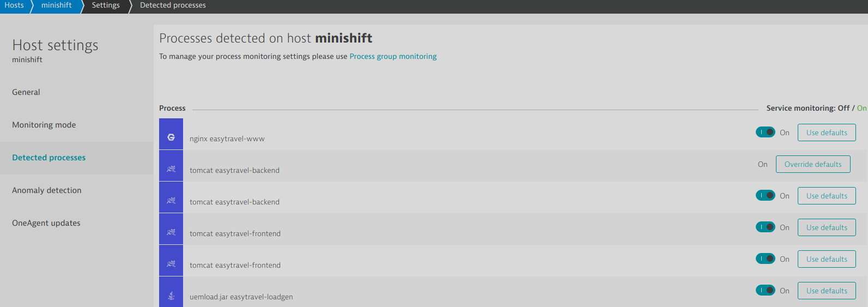The image size is (868, 307).
Task: Switch off the first tomcat easytravel-frontend toggle
Action: click(x=765, y=227)
